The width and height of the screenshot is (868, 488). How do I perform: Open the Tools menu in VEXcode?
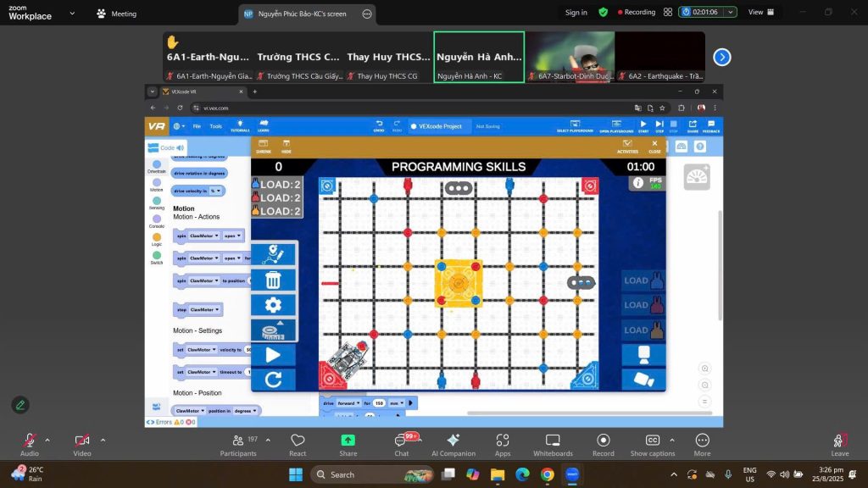pos(216,126)
